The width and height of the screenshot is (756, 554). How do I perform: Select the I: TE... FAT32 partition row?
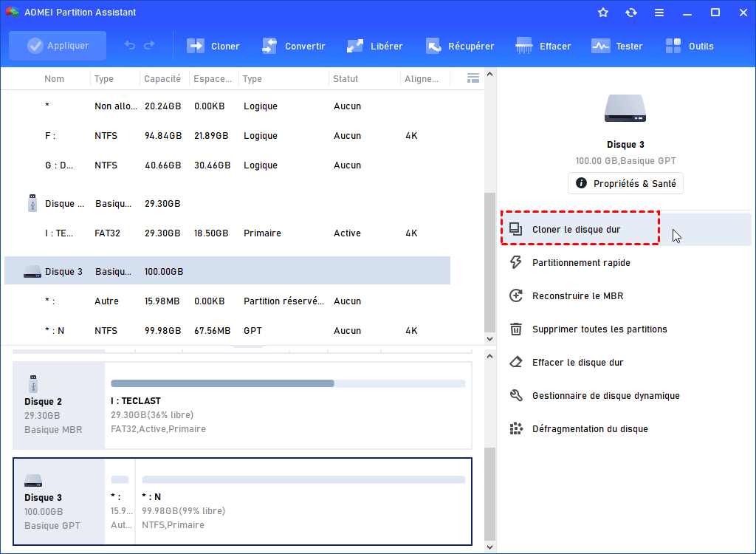[227, 233]
